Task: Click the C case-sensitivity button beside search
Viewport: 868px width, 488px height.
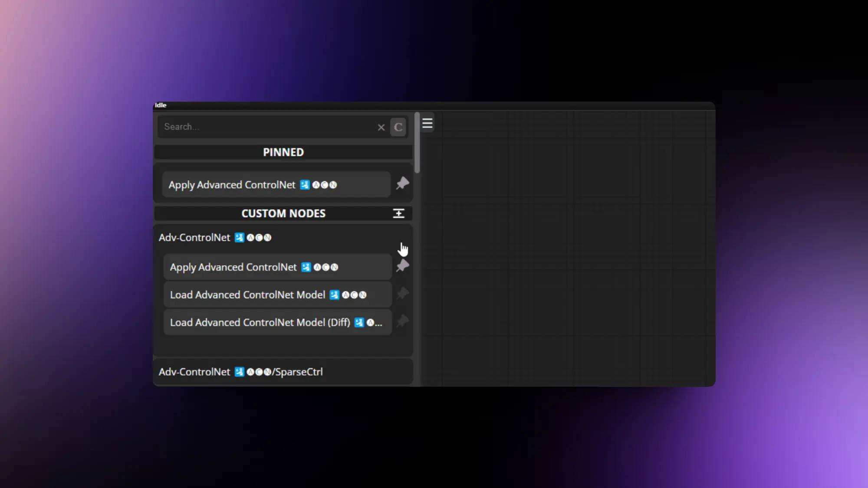Action: click(398, 127)
